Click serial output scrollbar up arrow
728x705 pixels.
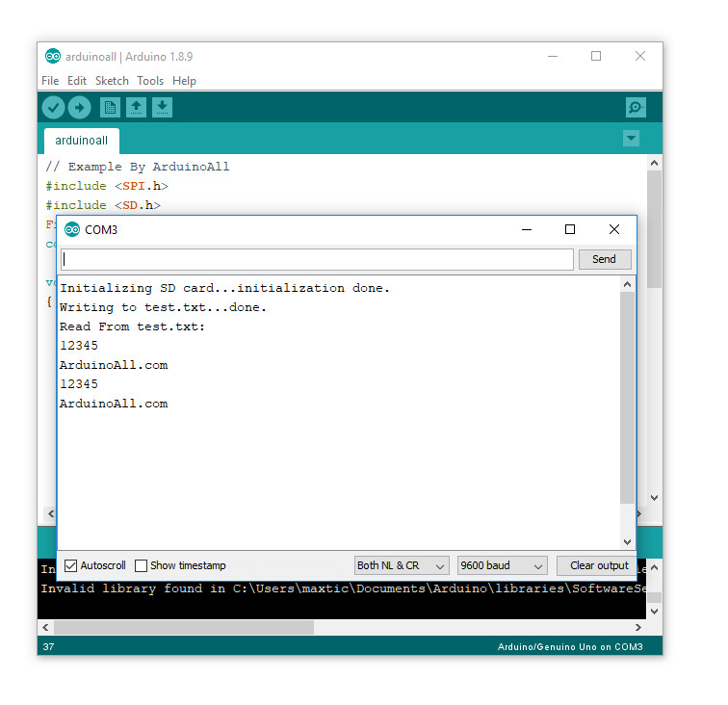627,284
